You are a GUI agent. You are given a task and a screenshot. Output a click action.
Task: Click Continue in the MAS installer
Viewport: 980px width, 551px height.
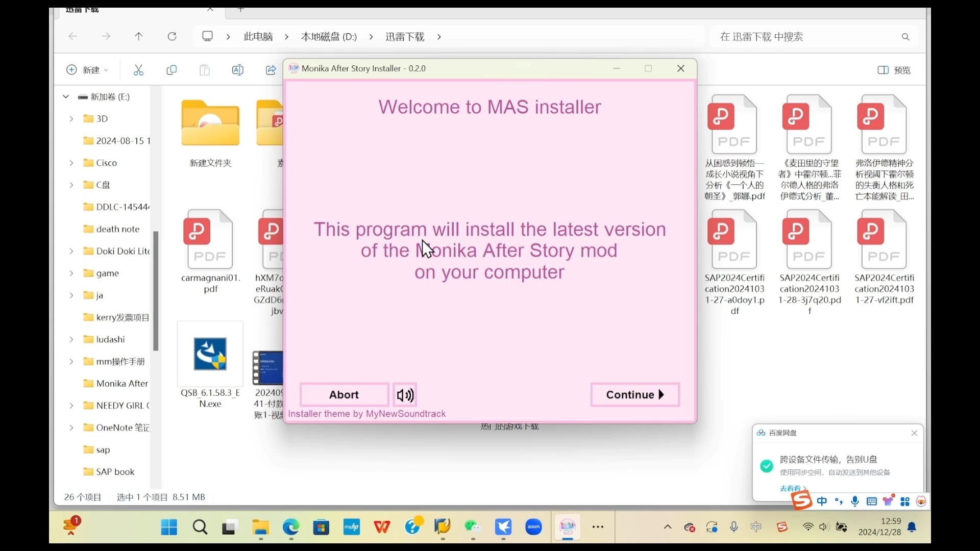(635, 395)
